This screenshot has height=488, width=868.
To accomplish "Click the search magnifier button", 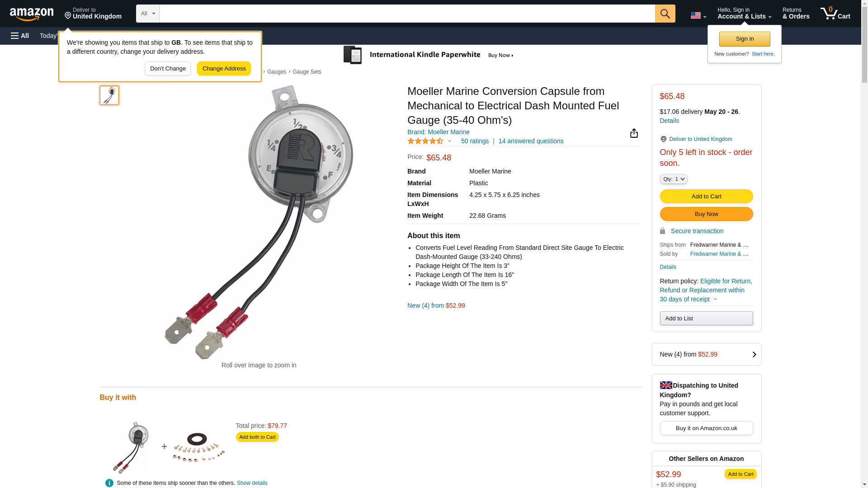I will [x=665, y=14].
